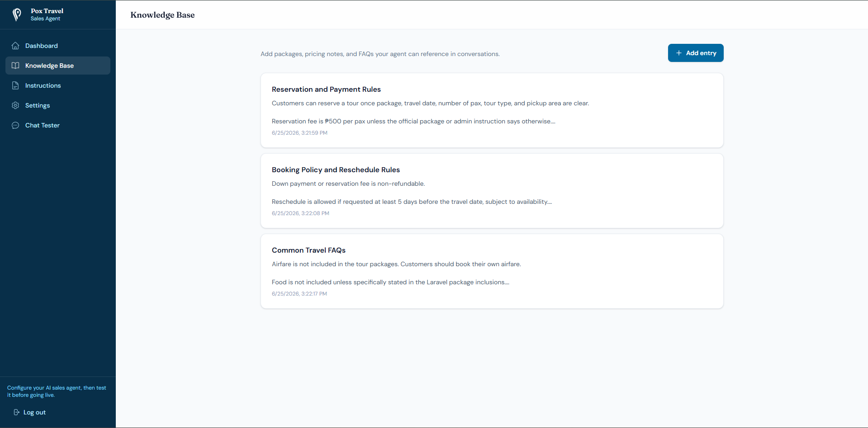Click the Instructions document icon
Screen dimensions: 868x428
coord(15,85)
